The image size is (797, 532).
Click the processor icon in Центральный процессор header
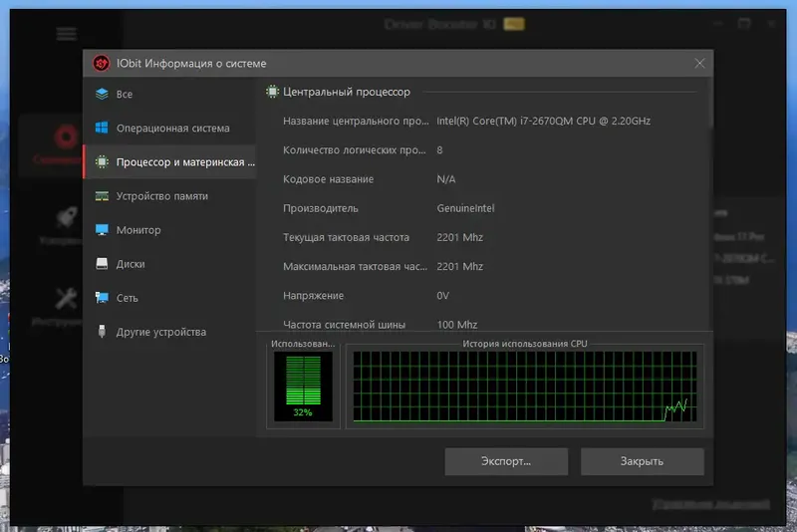[272, 92]
